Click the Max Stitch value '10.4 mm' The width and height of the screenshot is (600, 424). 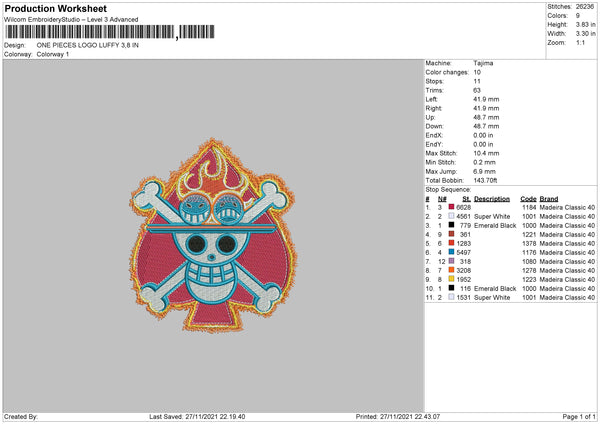(486, 153)
